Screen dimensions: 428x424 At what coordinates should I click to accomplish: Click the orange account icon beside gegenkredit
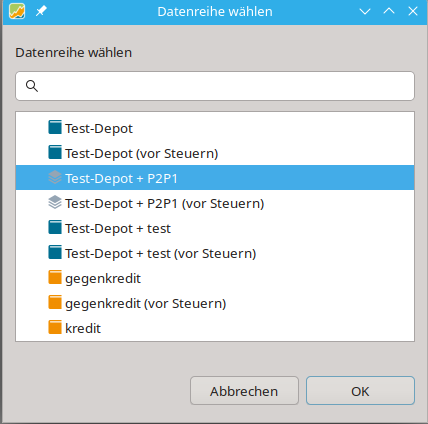55,277
